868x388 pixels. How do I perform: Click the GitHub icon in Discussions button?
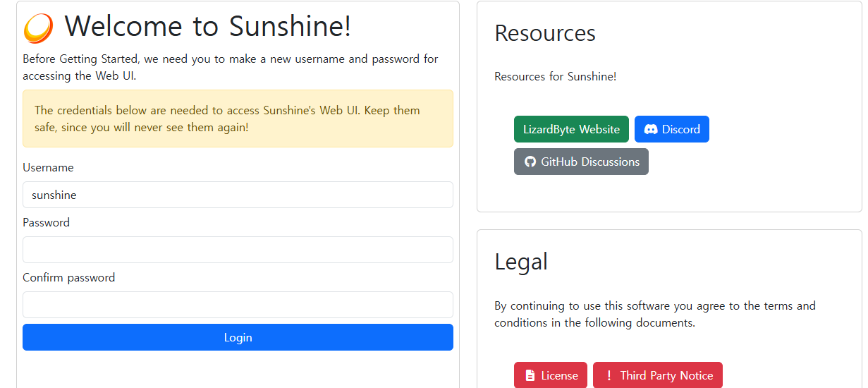[x=530, y=162]
